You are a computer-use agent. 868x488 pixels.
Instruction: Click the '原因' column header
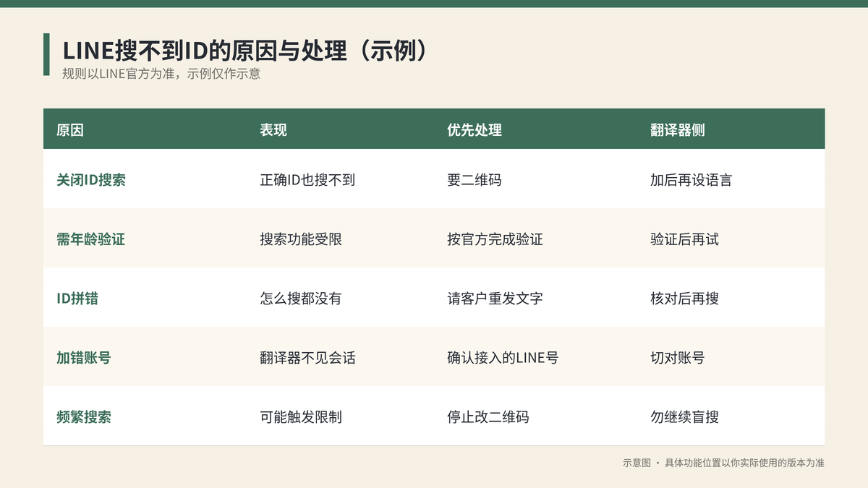click(x=70, y=130)
